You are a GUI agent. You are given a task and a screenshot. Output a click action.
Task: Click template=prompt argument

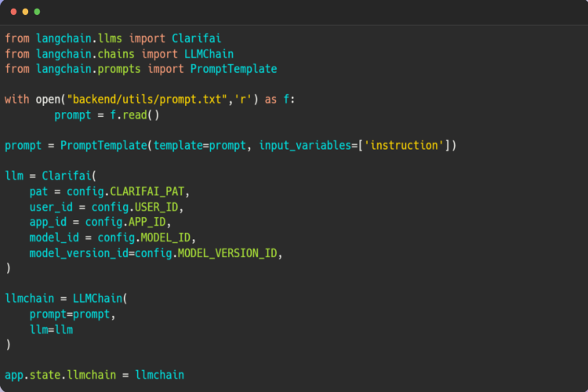tap(200, 145)
